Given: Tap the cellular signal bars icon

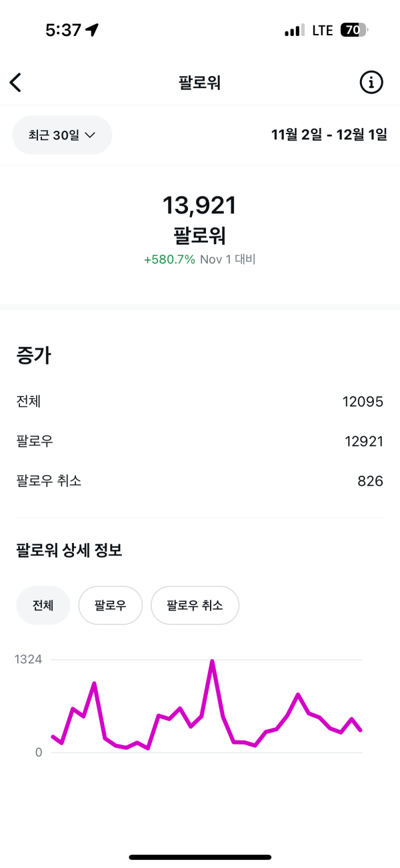Looking at the screenshot, I should (x=294, y=31).
